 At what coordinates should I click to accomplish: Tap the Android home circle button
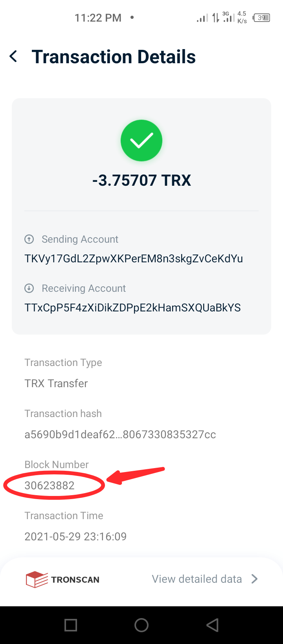pos(141,625)
